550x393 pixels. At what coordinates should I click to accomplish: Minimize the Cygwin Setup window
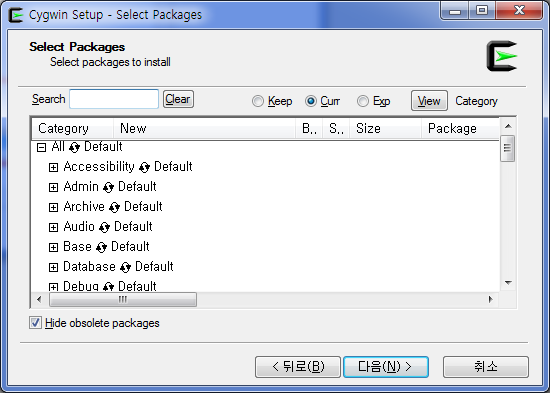(x=455, y=11)
